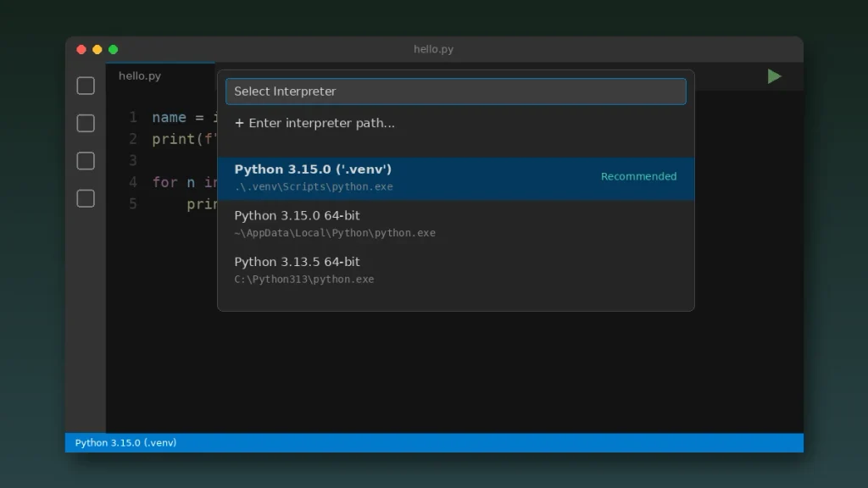This screenshot has width=868, height=488.
Task: Click the red close window button
Action: (x=81, y=50)
